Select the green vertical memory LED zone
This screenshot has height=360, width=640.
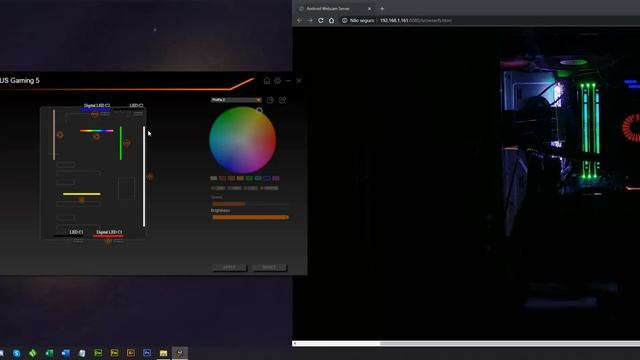click(x=121, y=143)
